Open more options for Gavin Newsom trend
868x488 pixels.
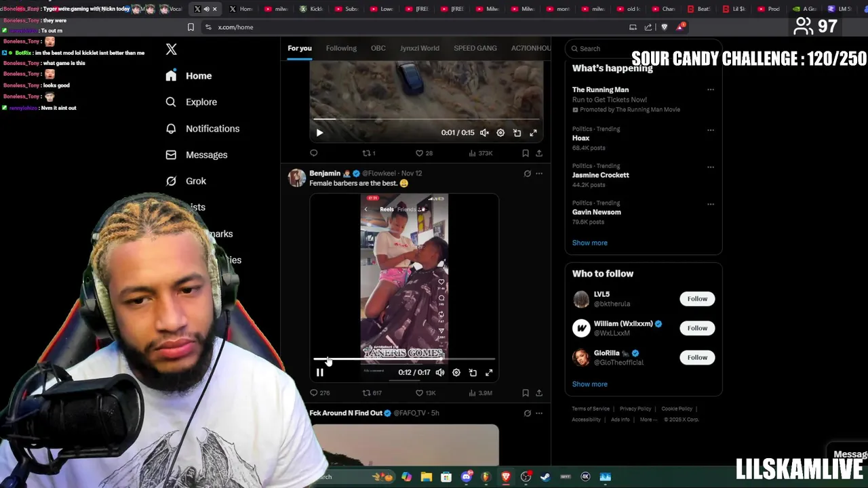(711, 204)
